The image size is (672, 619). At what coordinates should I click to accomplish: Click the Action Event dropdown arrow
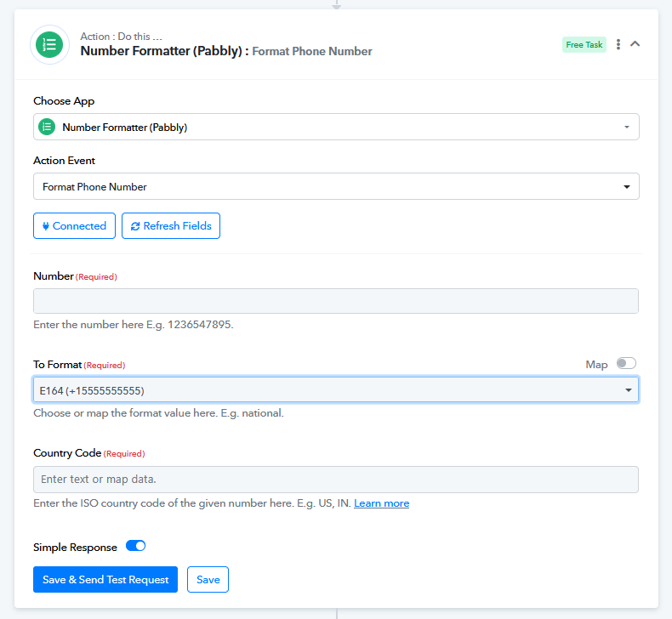(627, 187)
